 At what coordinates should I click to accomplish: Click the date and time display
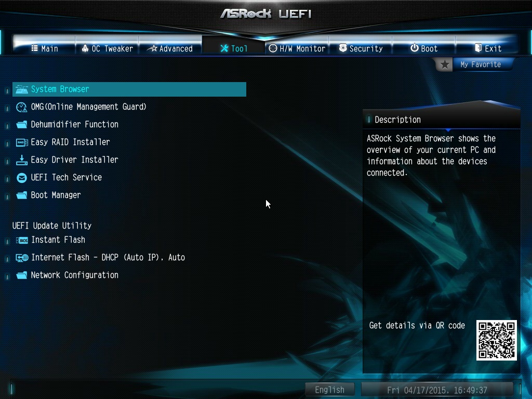pos(437,390)
